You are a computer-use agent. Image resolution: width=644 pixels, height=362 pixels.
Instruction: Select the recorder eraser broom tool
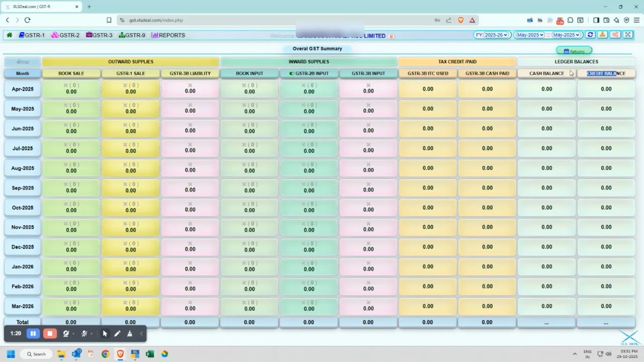pyautogui.click(x=129, y=333)
